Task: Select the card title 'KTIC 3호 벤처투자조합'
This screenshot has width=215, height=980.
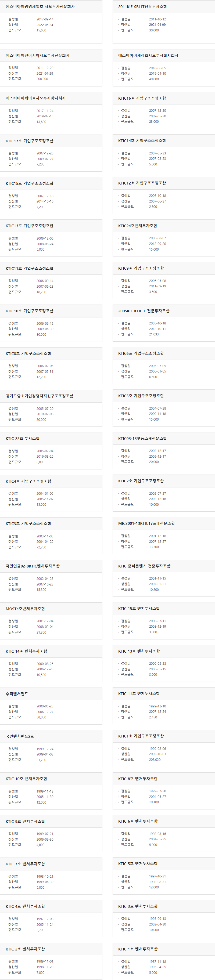Action: pyautogui.click(x=138, y=906)
